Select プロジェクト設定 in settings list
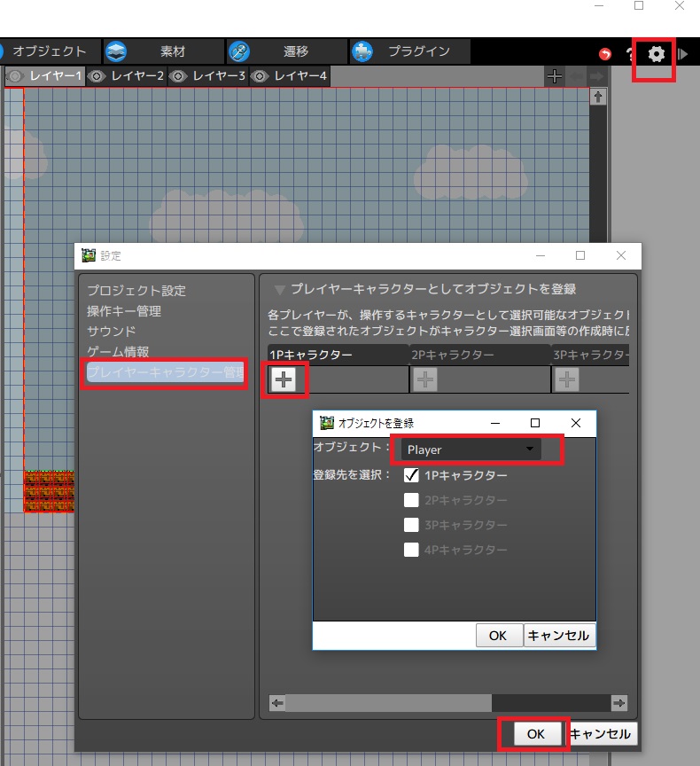Viewport: 700px width, 766px height. click(x=136, y=291)
